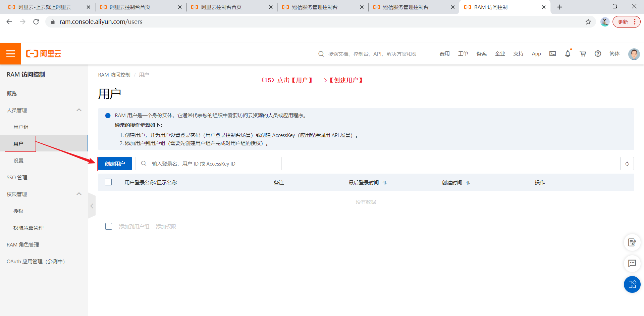Image resolution: width=644 pixels, height=316 pixels.
Task: Switch to the first 阿里云控制台首页 tab
Action: (130, 7)
